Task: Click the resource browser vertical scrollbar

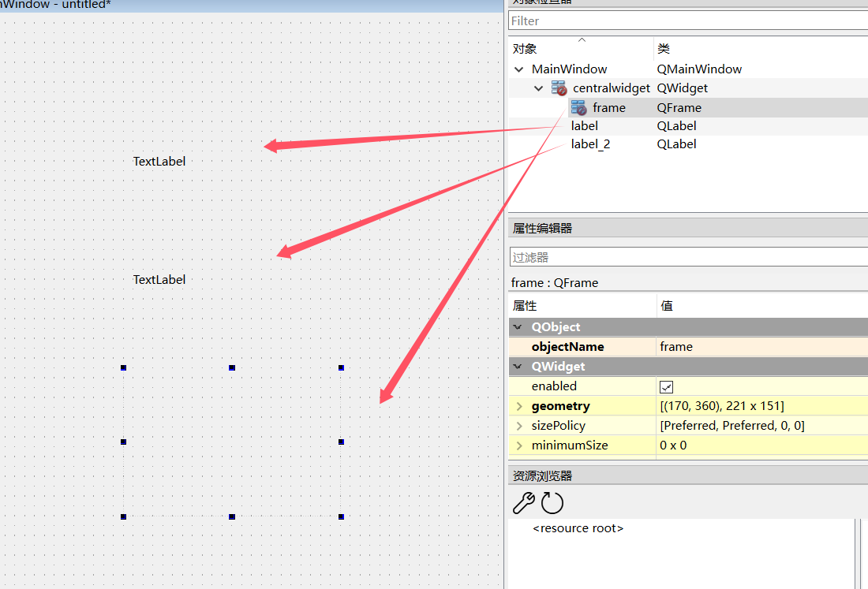Action: point(859,554)
